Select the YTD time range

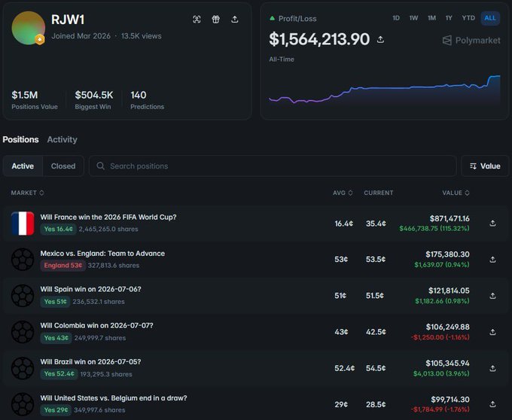click(468, 18)
